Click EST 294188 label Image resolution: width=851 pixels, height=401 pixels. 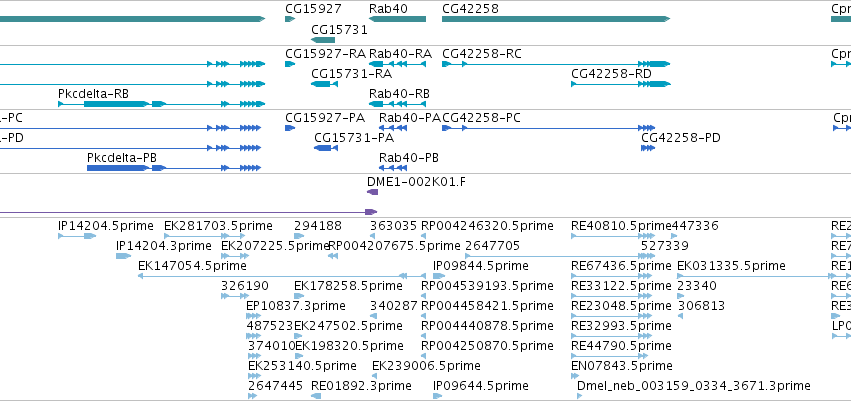point(318,226)
